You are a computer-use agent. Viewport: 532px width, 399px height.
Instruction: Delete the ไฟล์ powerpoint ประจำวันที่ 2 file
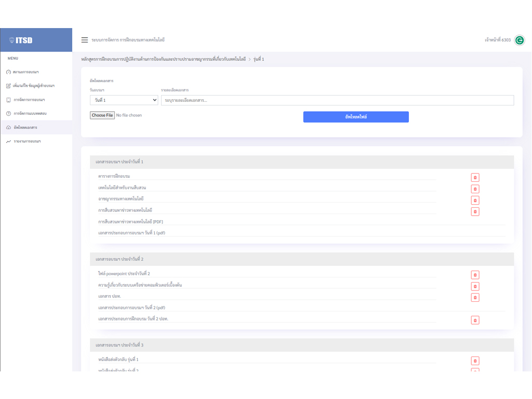point(475,275)
